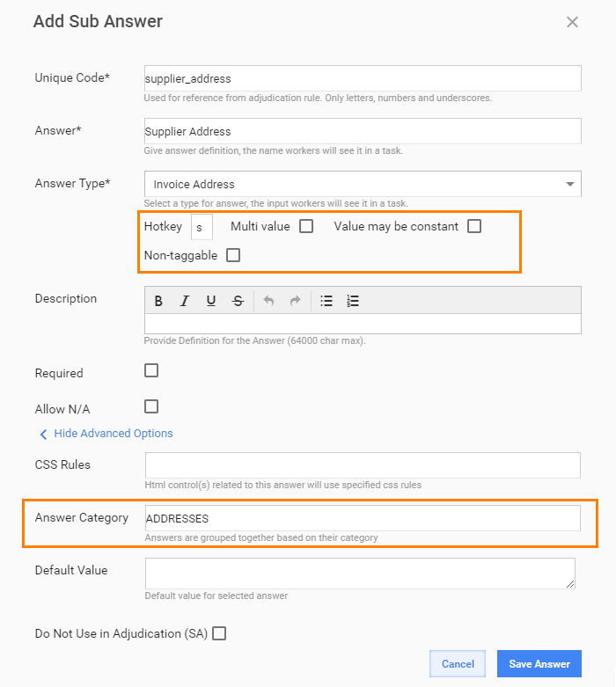Viewport: 616px width, 687px height.
Task: Cancel adding the sub answer
Action: 458,664
